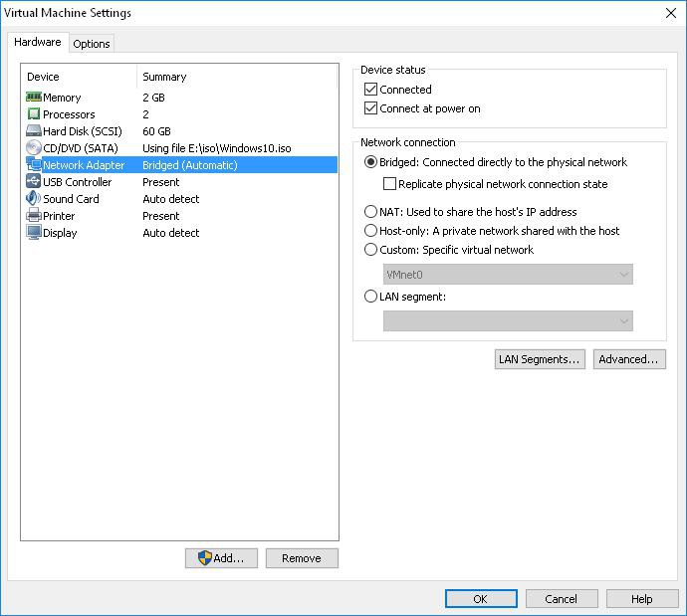Select the Hardware tab
Screen dimensions: 687x616
click(x=38, y=42)
